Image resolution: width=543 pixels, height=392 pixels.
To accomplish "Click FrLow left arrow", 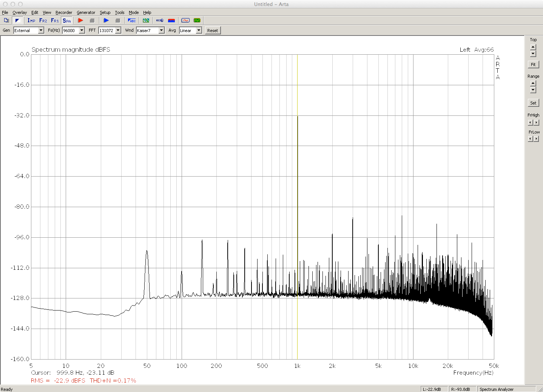I will [530, 139].
